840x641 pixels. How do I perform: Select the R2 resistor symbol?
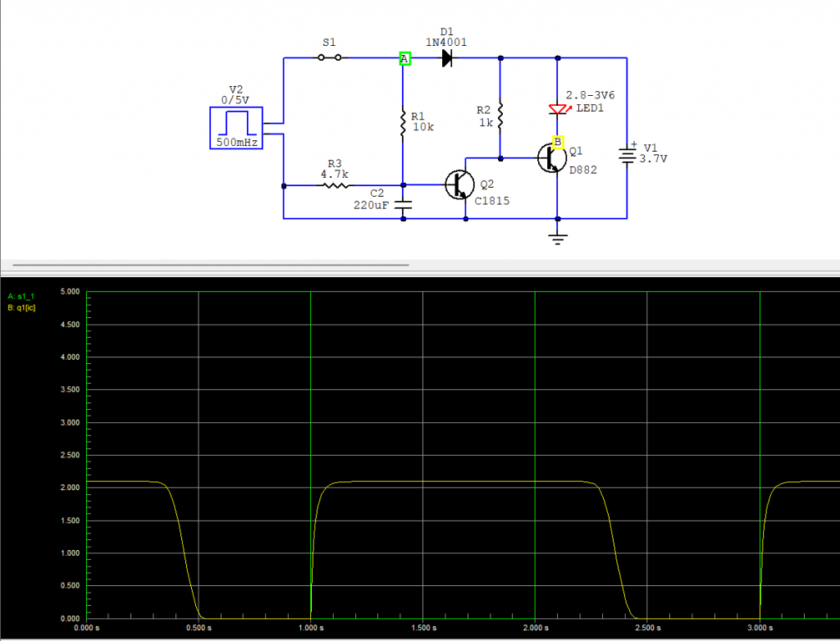coord(500,116)
